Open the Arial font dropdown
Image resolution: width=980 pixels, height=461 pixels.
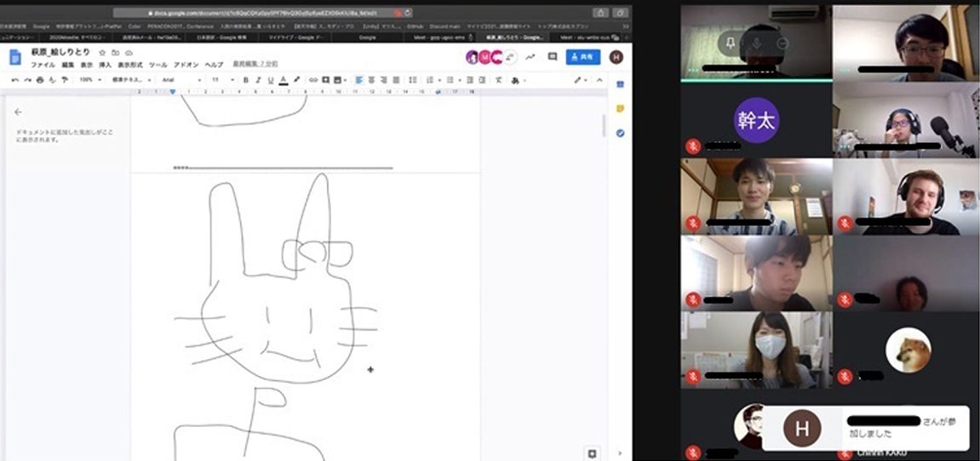pos(181,80)
